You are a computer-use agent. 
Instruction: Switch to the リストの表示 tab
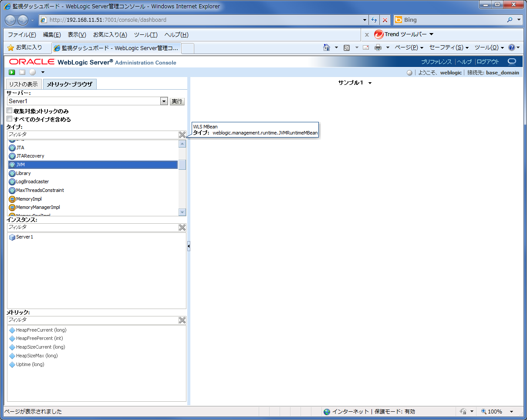click(x=24, y=84)
